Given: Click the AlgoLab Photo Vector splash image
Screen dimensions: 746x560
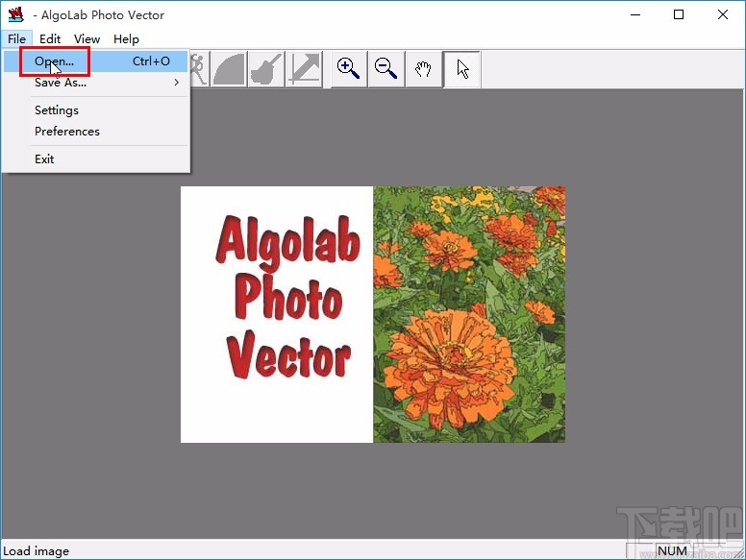Looking at the screenshot, I should point(373,314).
